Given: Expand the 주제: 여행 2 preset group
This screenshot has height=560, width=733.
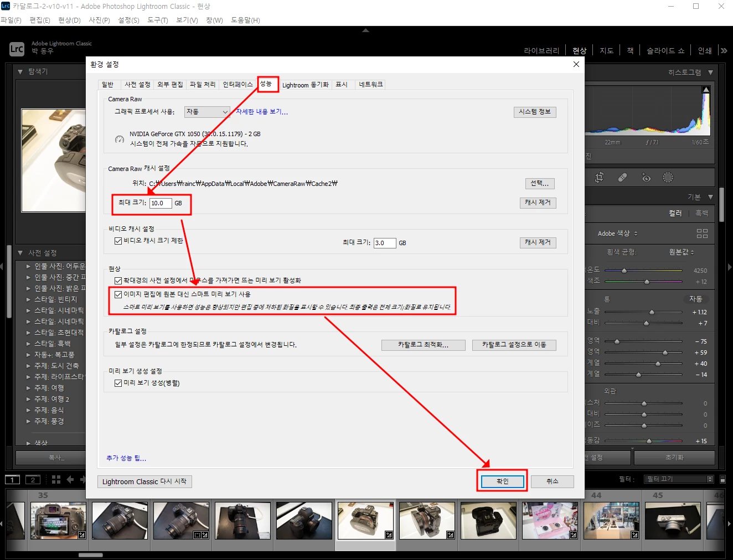Looking at the screenshot, I should coord(29,399).
